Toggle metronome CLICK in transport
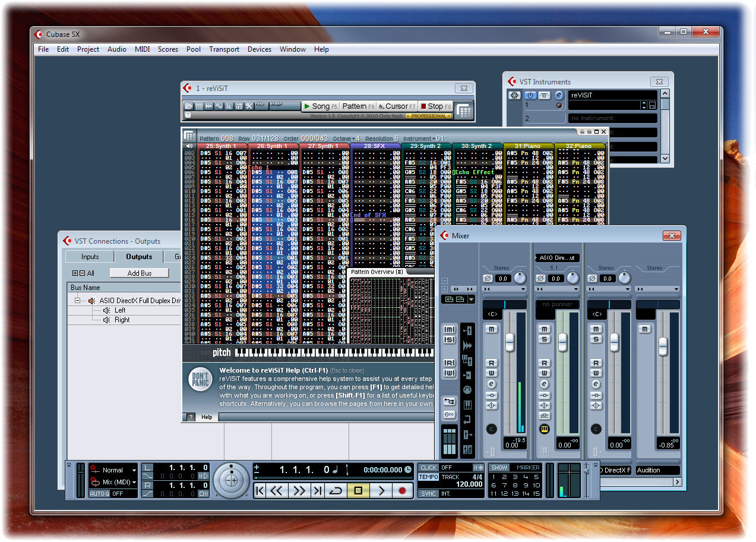The width and height of the screenshot is (756, 542). 429,468
